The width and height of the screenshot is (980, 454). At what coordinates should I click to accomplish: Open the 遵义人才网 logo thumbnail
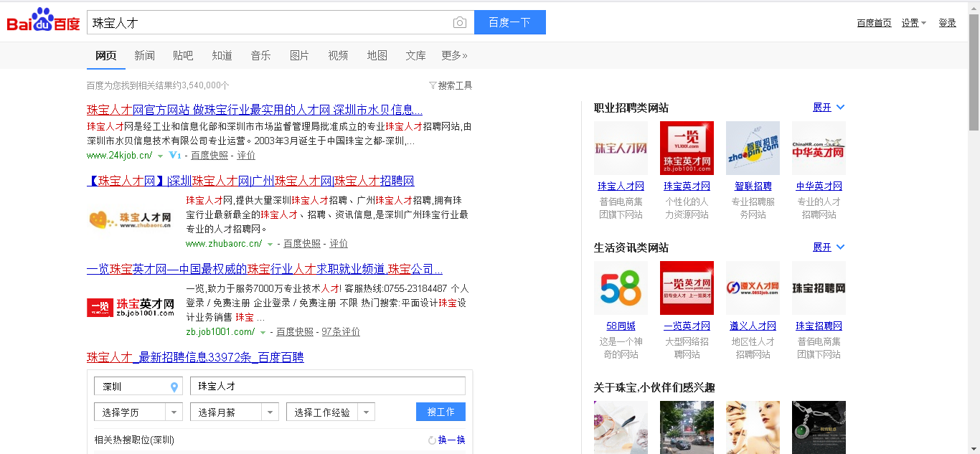click(x=753, y=288)
